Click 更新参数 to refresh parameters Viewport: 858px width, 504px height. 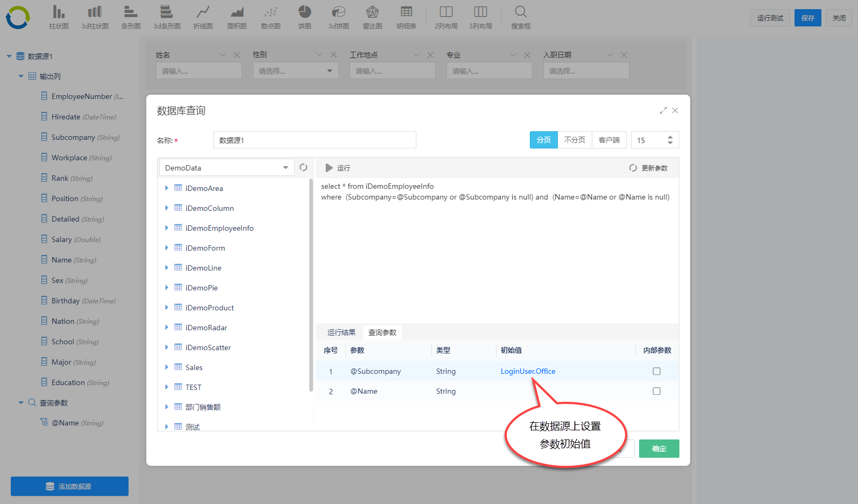pyautogui.click(x=648, y=168)
